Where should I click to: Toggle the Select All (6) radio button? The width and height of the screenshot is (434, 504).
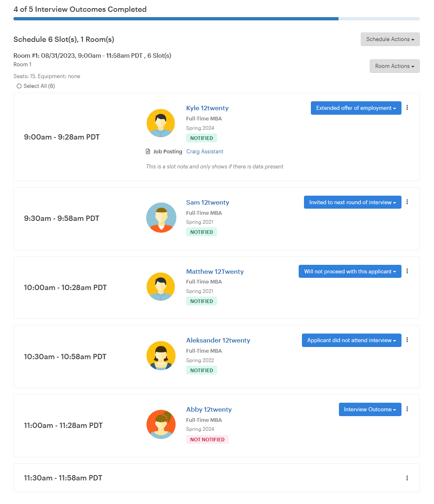click(x=19, y=86)
